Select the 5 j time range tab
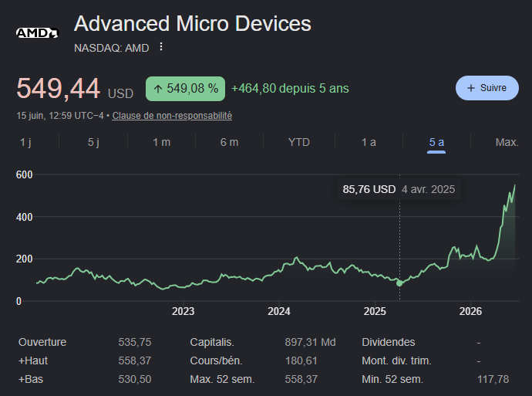The image size is (532, 396). coord(93,142)
